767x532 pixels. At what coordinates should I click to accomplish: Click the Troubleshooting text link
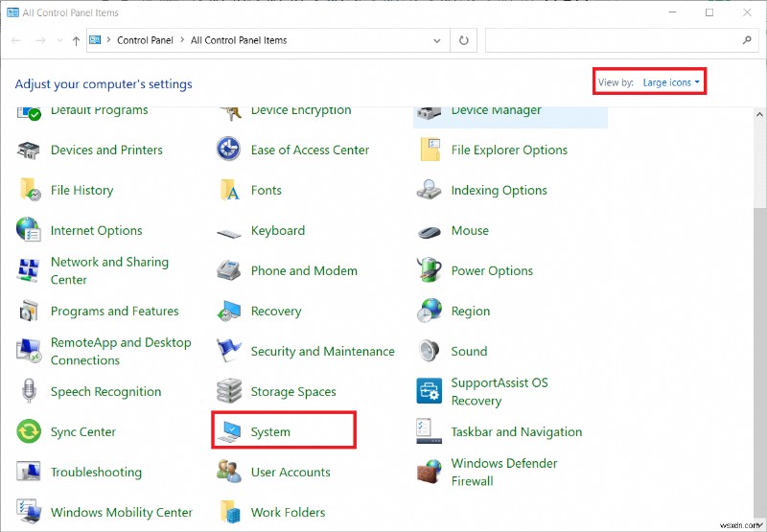(97, 473)
